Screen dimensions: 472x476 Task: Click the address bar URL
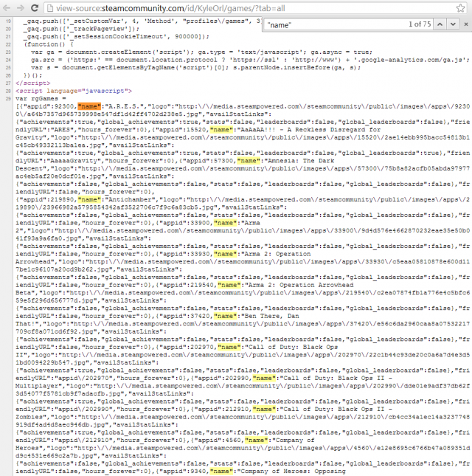click(170, 8)
